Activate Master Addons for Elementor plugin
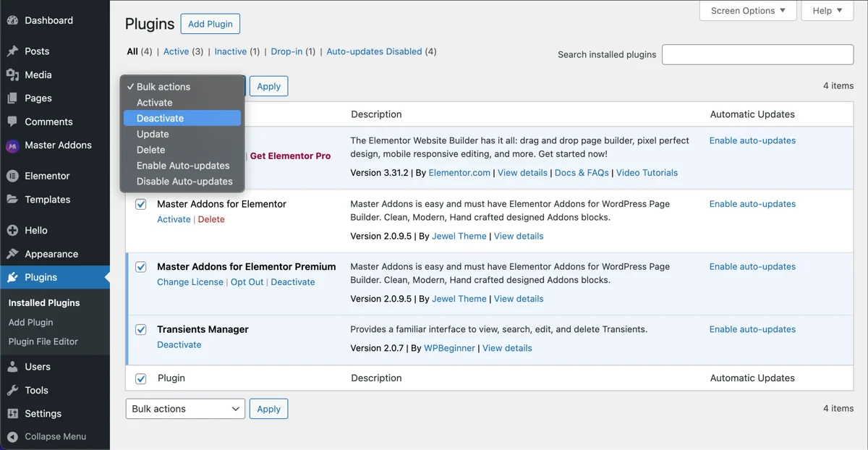868x450 pixels. pyautogui.click(x=174, y=219)
